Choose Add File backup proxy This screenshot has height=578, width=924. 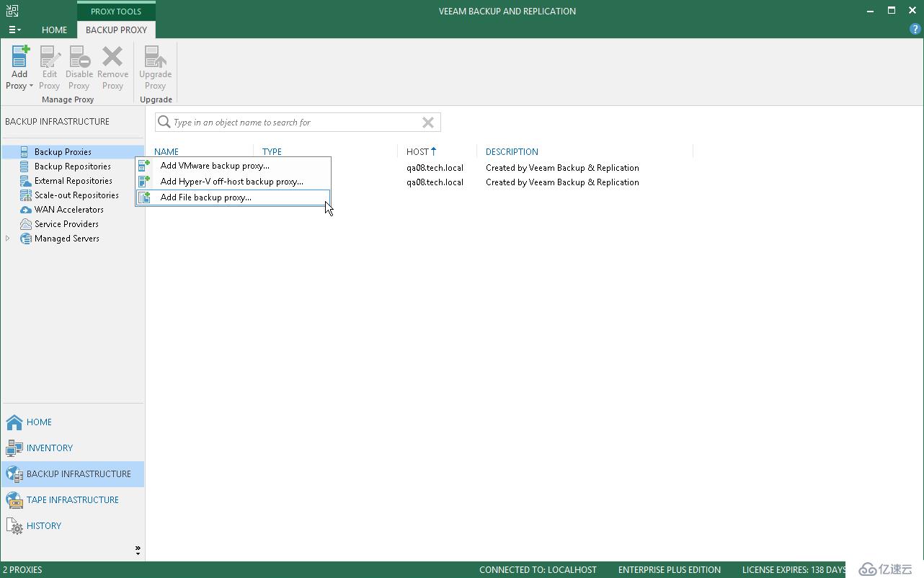[x=234, y=197]
